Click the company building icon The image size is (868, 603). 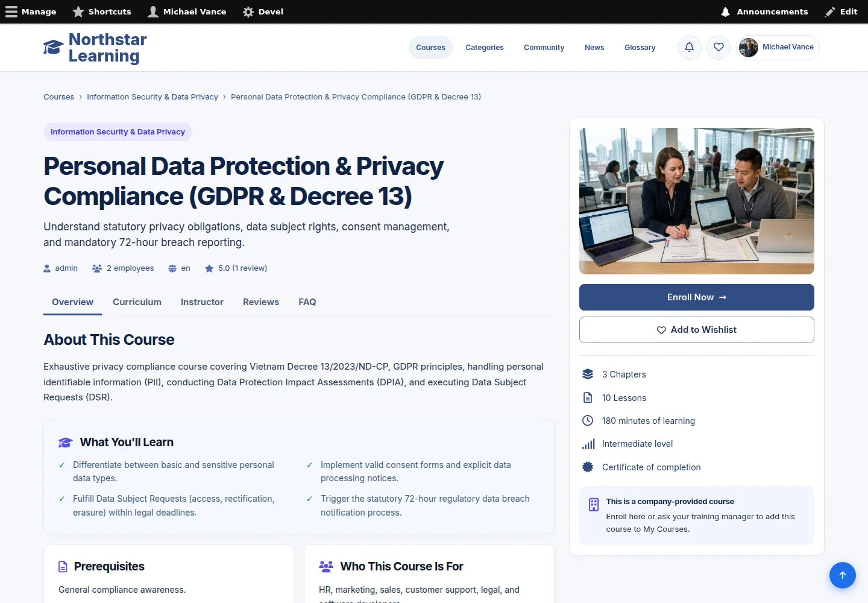[594, 505]
